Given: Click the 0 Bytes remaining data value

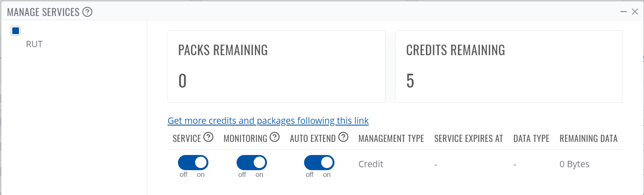Looking at the screenshot, I should click(x=574, y=164).
